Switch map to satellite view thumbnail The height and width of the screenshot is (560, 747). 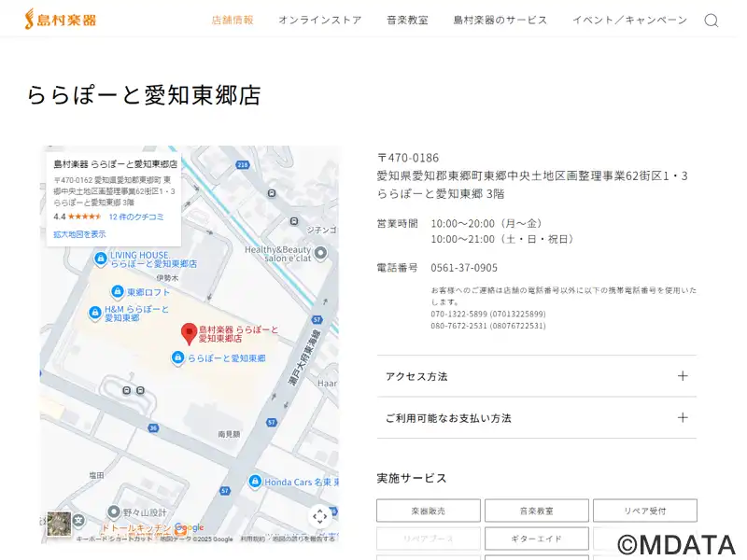click(x=60, y=524)
